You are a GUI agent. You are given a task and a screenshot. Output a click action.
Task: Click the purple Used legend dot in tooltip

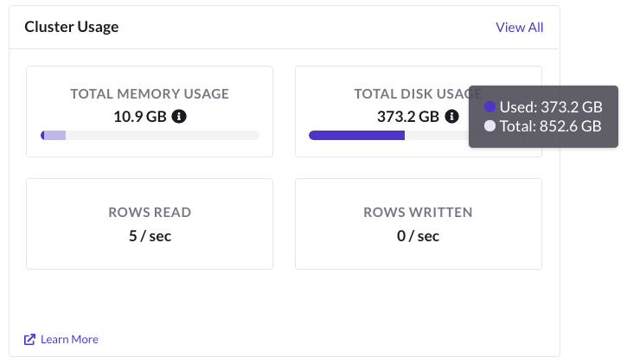(489, 107)
